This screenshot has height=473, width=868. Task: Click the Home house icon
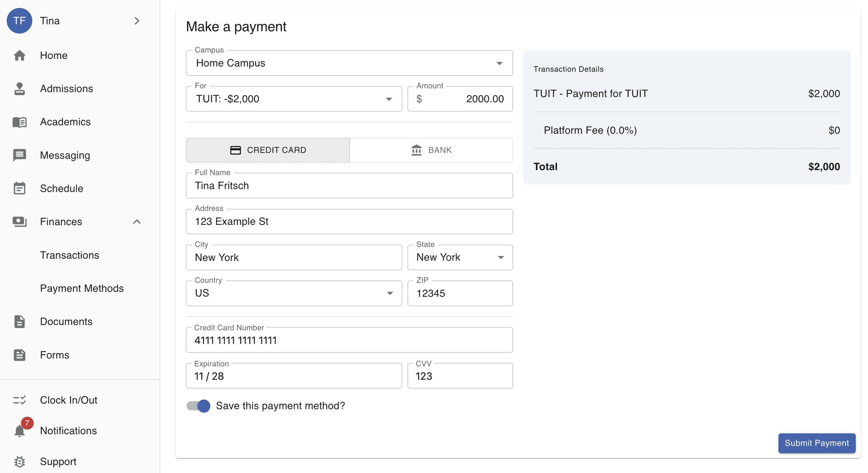(19, 56)
